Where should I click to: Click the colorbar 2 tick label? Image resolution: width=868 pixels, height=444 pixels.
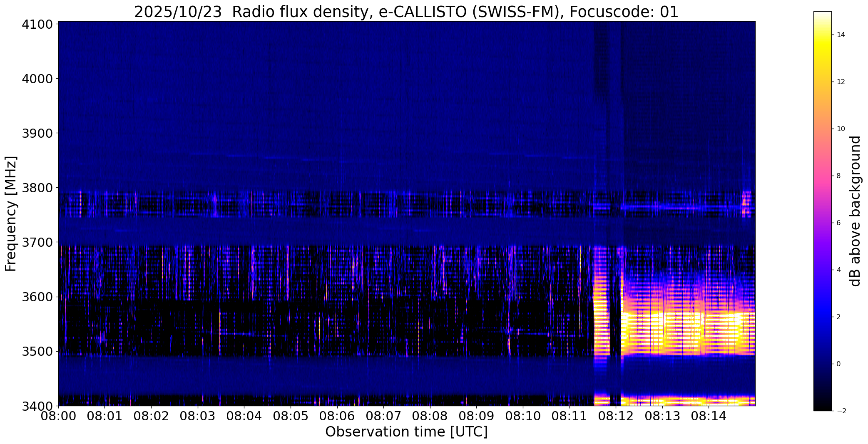click(839, 317)
